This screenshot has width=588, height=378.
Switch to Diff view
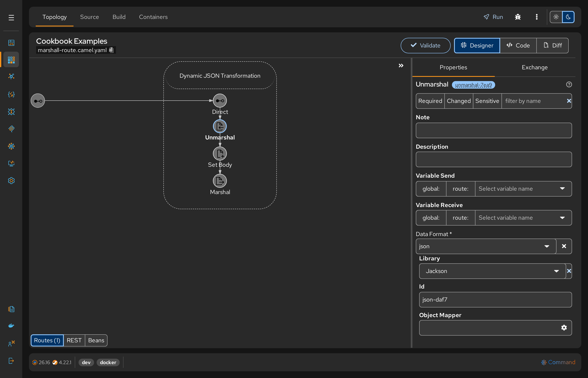(x=553, y=45)
